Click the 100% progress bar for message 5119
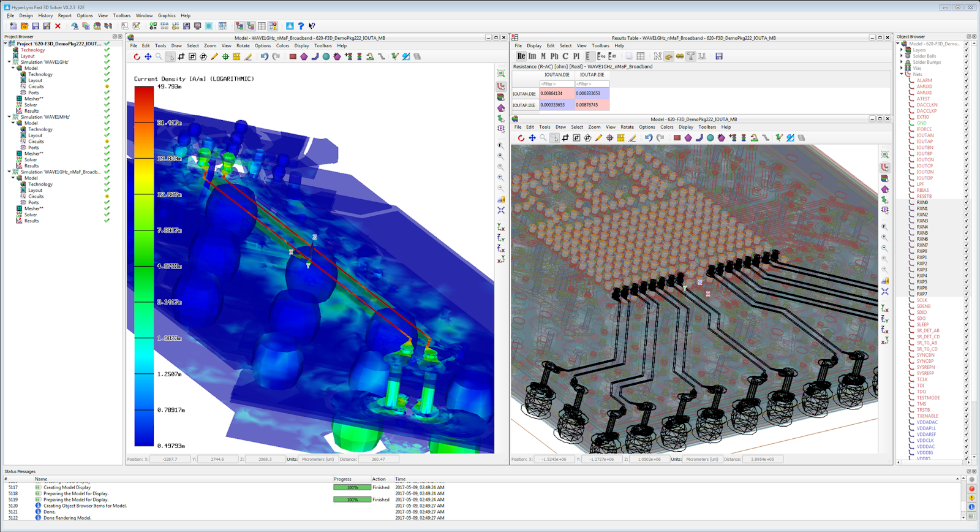980x532 pixels. pos(352,500)
